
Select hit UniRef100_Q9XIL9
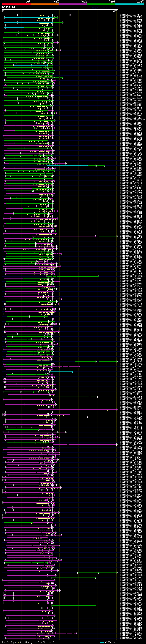pyautogui.click(x=131, y=241)
